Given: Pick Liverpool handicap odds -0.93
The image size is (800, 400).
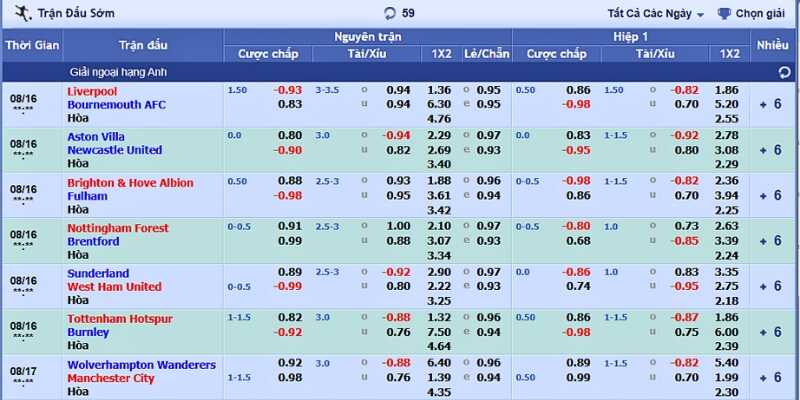Looking at the screenshot, I should click(288, 90).
